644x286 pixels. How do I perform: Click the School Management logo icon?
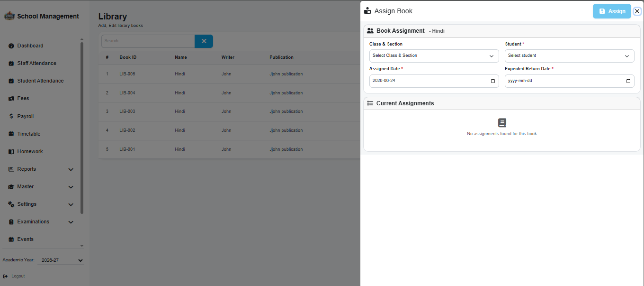click(x=9, y=16)
